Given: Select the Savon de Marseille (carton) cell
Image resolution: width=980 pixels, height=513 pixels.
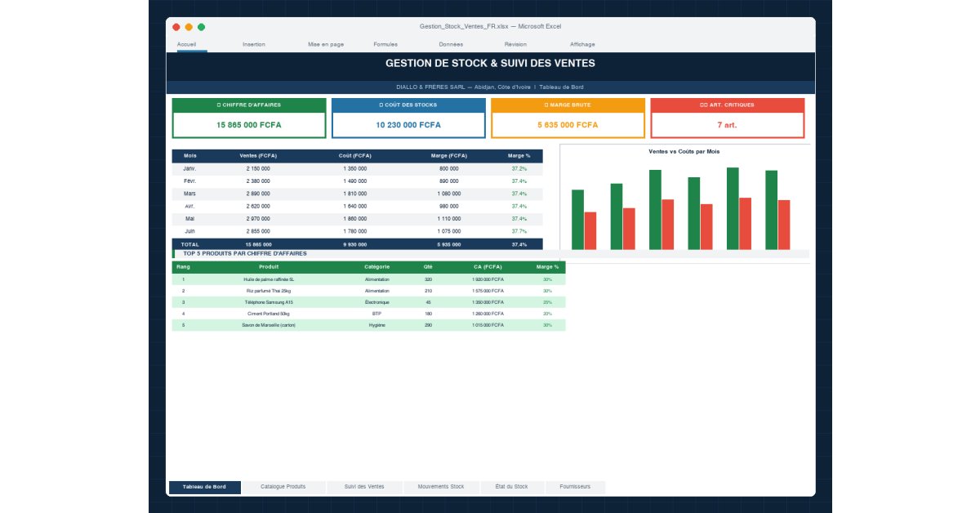Looking at the screenshot, I should pyautogui.click(x=269, y=325).
